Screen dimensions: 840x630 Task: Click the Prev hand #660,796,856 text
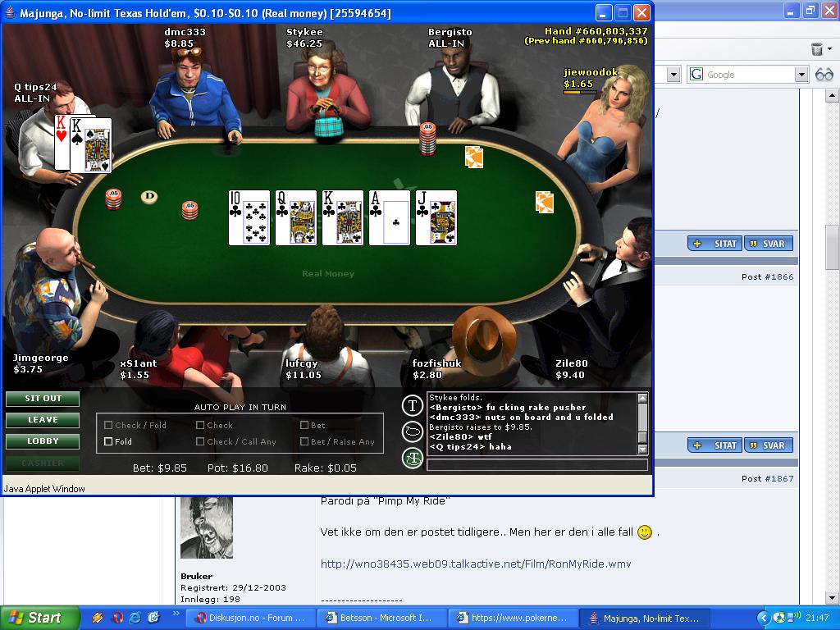[586, 41]
